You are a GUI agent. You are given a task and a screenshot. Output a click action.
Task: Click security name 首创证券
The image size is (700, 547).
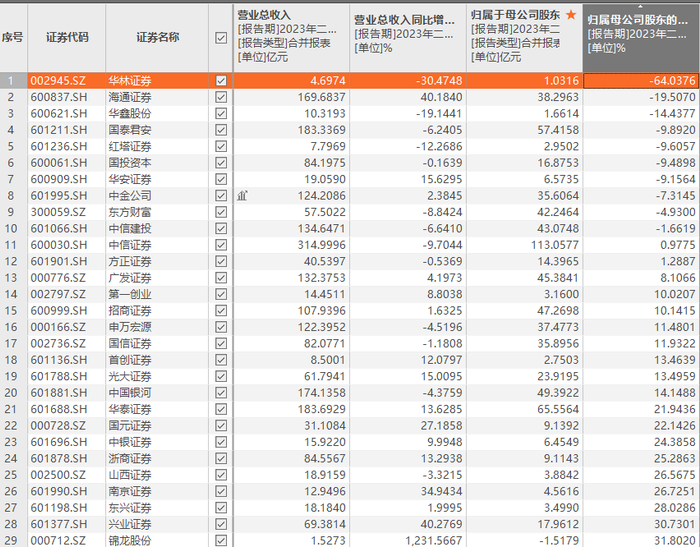click(130, 360)
